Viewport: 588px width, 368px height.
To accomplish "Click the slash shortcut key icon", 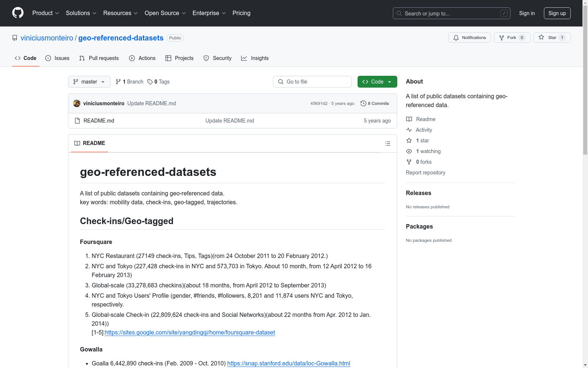I will (504, 13).
